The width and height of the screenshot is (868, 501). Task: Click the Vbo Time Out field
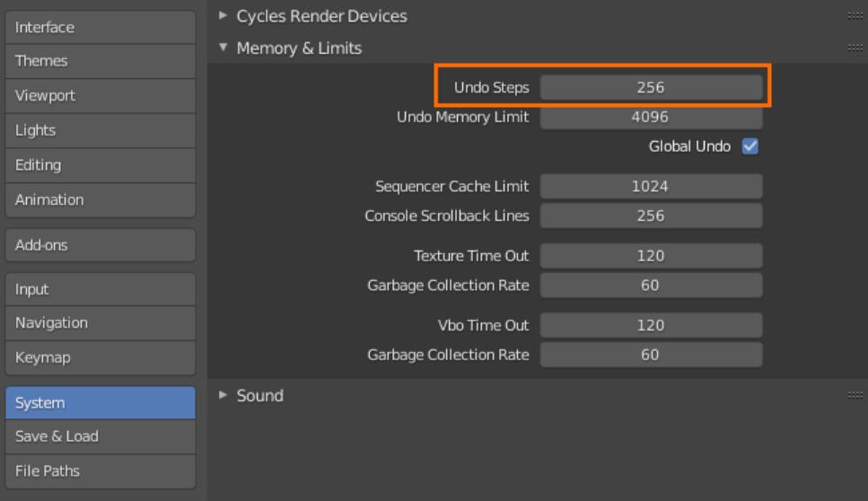651,326
